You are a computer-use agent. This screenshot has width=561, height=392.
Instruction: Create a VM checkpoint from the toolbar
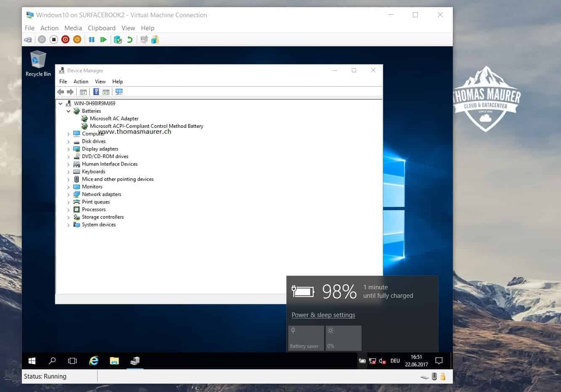(118, 40)
